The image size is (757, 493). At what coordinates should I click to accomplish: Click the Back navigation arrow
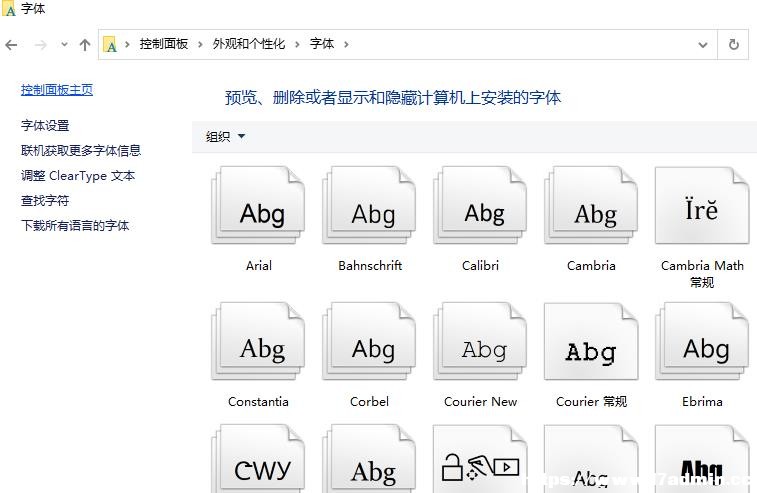[x=11, y=45]
